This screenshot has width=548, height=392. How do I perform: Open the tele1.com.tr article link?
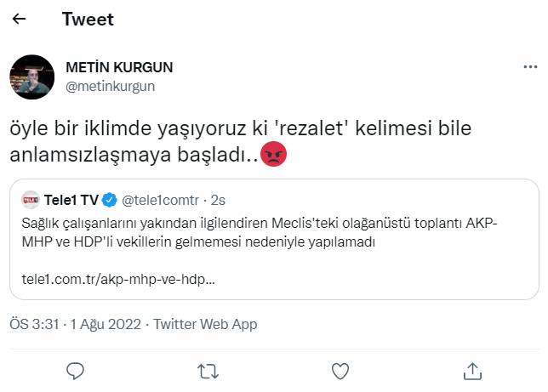point(117,278)
